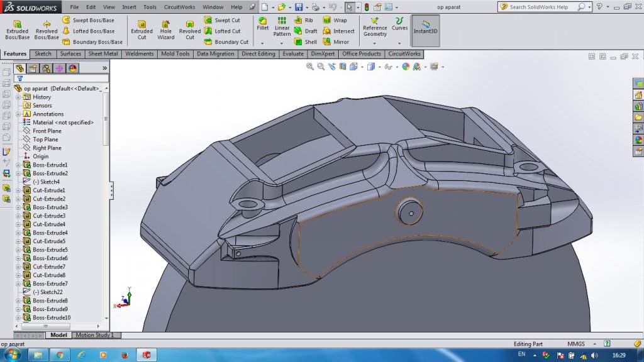Viewport: 644px width, 362px height.
Task: Open the Insert menu
Action: 129,8
